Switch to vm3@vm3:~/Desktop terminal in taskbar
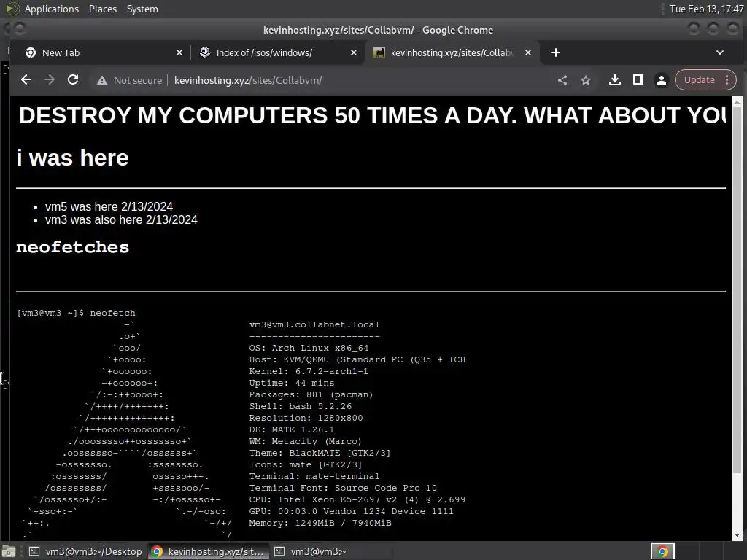This screenshot has height=560, width=747. [x=85, y=551]
